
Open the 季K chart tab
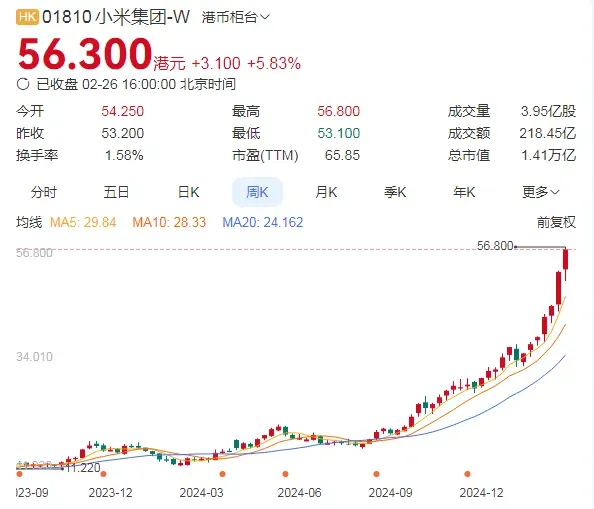tap(395, 192)
